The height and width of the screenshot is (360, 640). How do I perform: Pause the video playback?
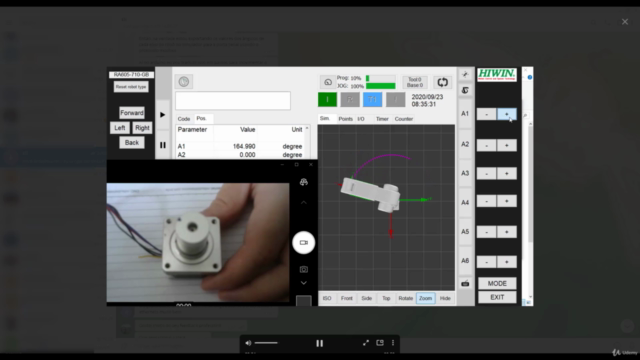[320, 343]
